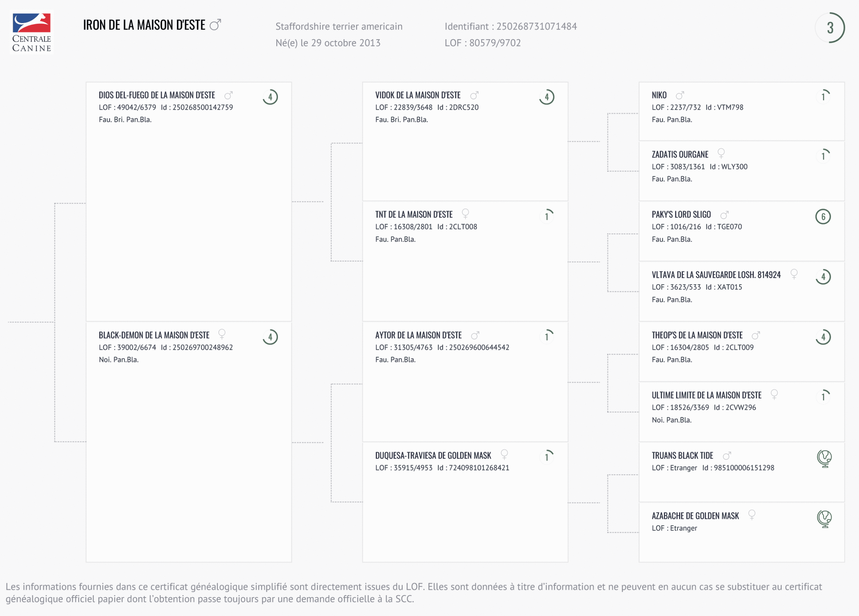
Task: Click the female symbol next to ZADATIS OURGANE
Action: [x=721, y=153]
